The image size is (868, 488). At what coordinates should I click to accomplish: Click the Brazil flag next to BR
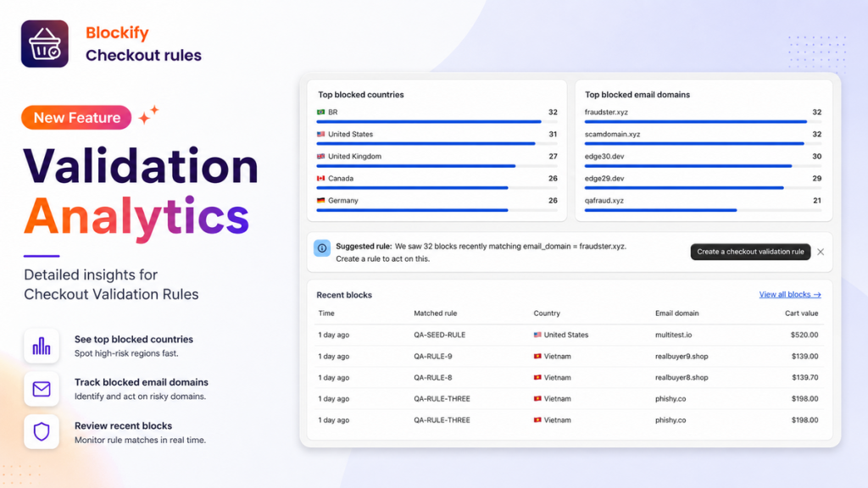point(320,112)
